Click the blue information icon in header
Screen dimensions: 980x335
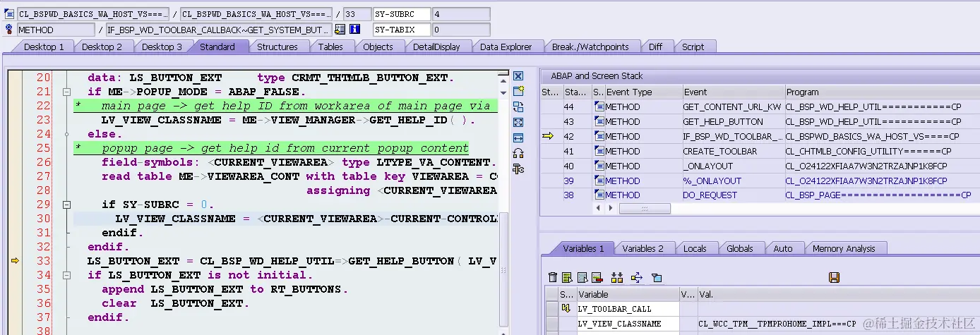click(355, 30)
